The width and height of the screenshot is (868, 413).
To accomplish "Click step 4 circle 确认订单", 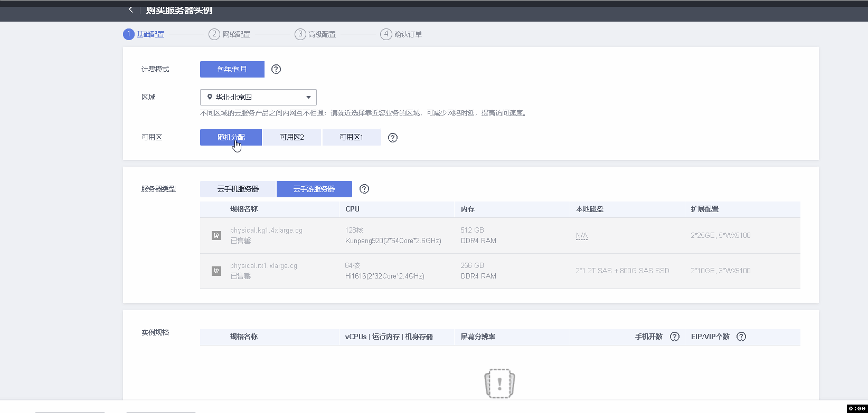I will coord(386,34).
